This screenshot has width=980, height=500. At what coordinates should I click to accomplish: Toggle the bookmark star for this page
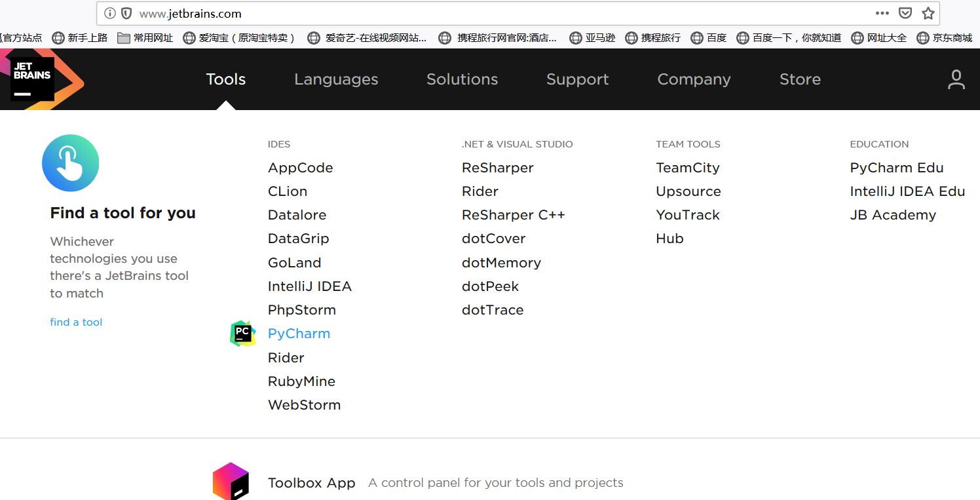[928, 12]
